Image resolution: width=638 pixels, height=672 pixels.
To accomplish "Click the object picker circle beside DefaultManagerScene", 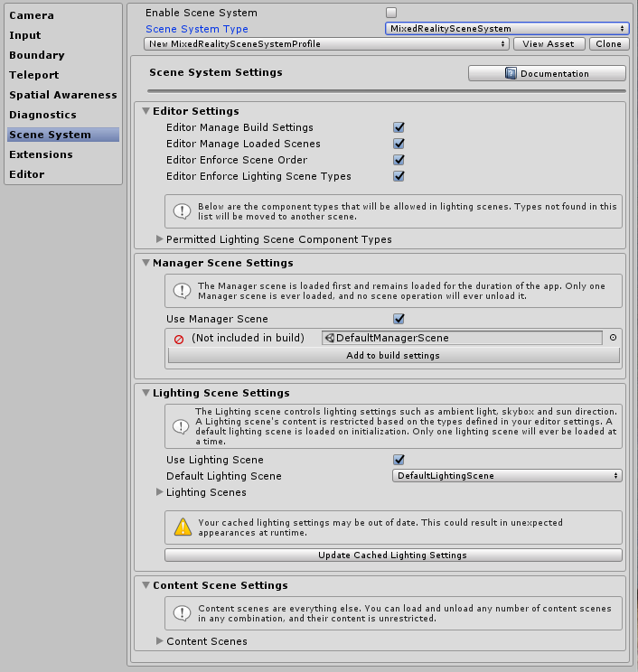I will 613,338.
